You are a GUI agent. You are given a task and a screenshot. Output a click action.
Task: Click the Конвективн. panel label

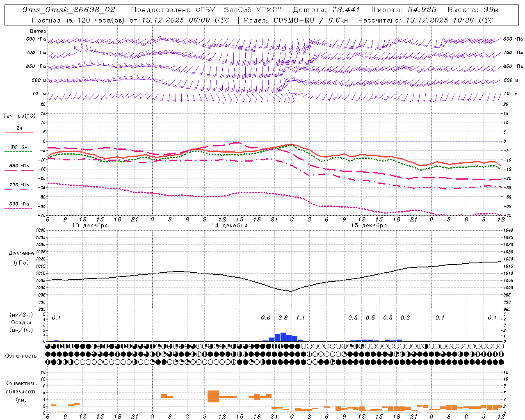click(21, 383)
